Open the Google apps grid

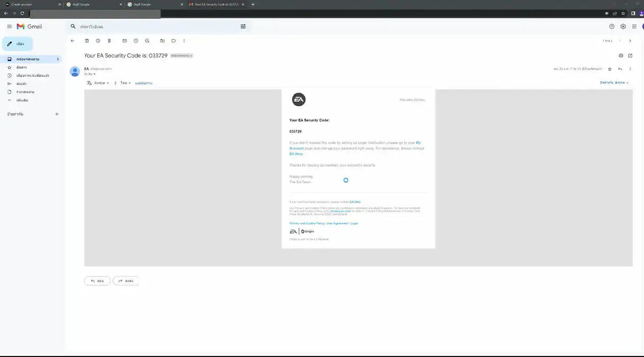click(634, 26)
